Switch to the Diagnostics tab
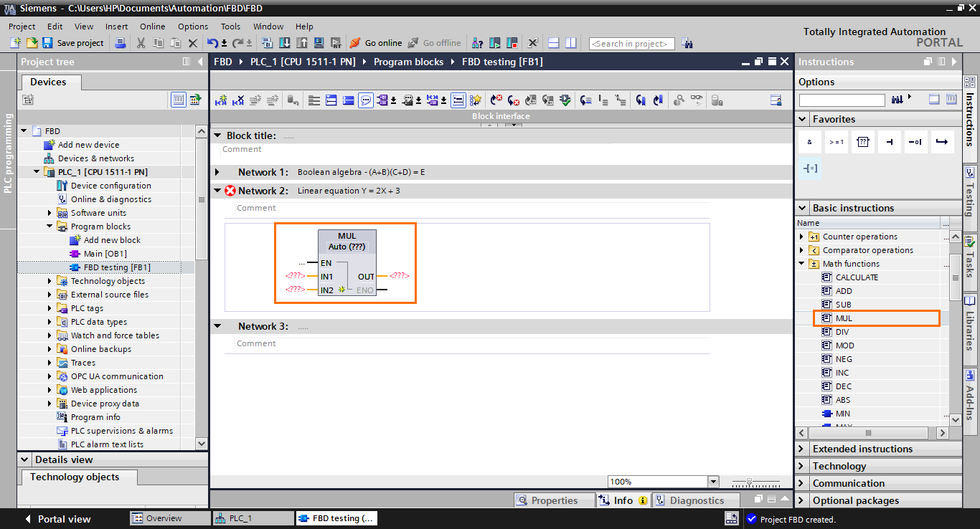Viewport: 980px width, 529px height. click(x=696, y=500)
